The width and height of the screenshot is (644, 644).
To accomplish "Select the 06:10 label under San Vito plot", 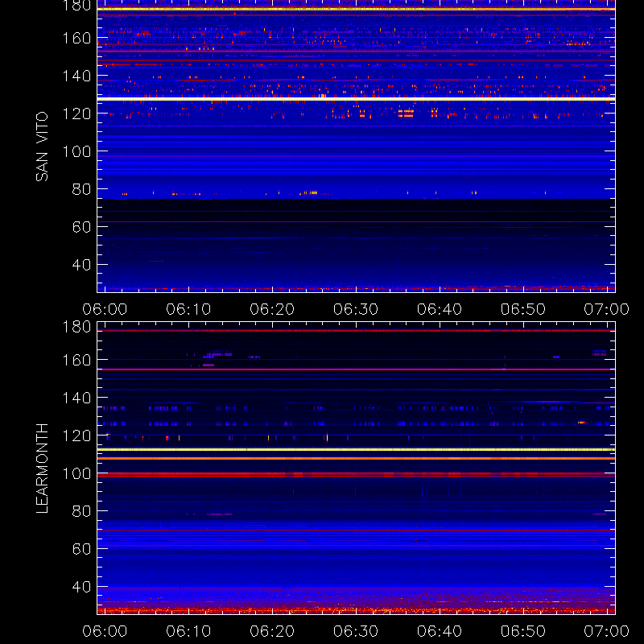I will point(188,309).
